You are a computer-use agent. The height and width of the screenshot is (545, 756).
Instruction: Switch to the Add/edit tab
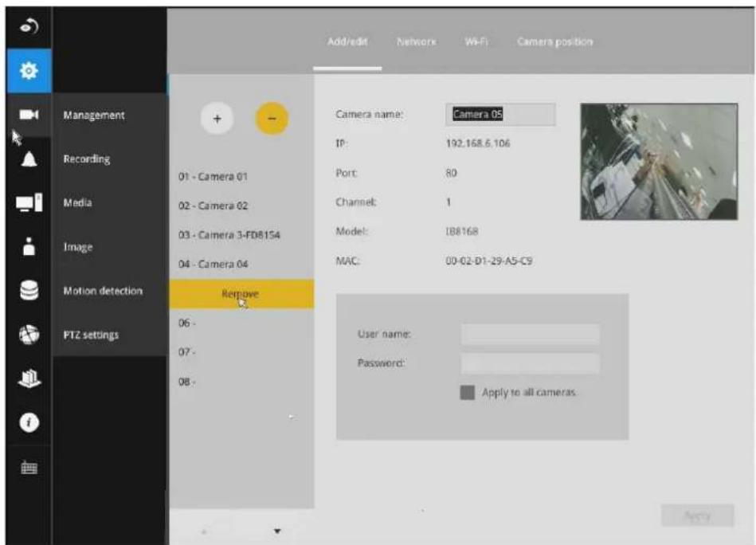point(347,42)
